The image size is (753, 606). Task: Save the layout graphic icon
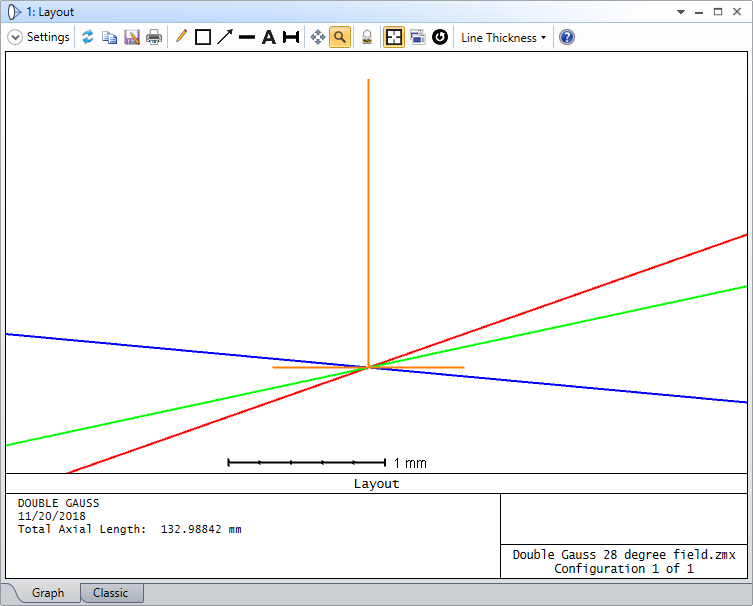pyautogui.click(x=132, y=37)
